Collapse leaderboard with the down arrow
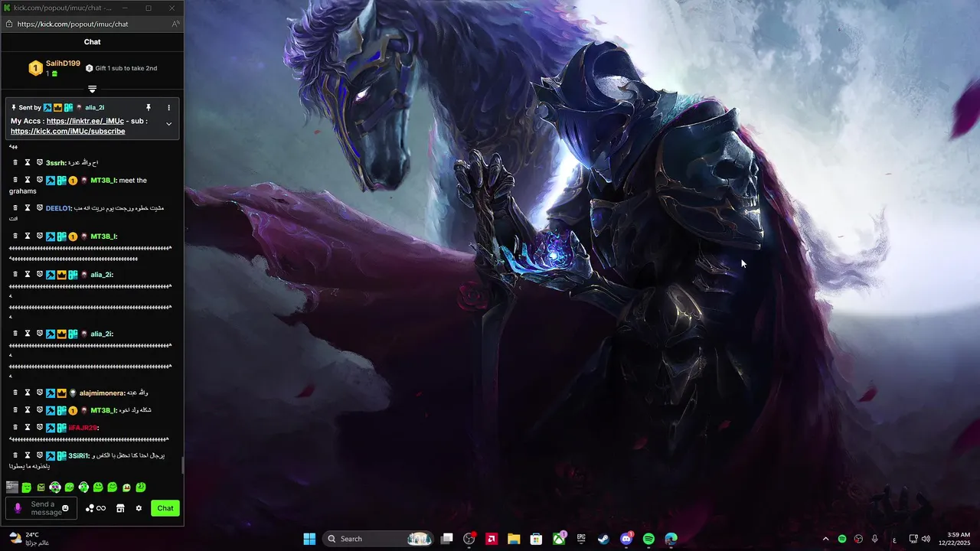This screenshot has width=980, height=551. point(92,90)
